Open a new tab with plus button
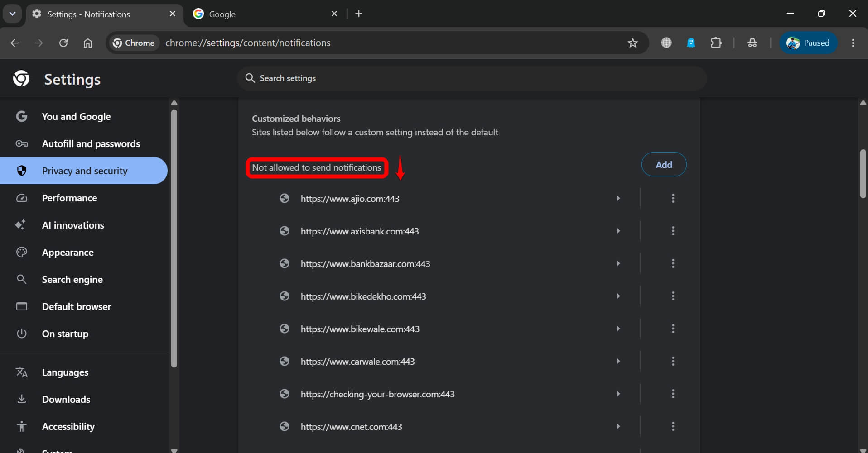Screen dimensions: 868x453 pos(359,14)
